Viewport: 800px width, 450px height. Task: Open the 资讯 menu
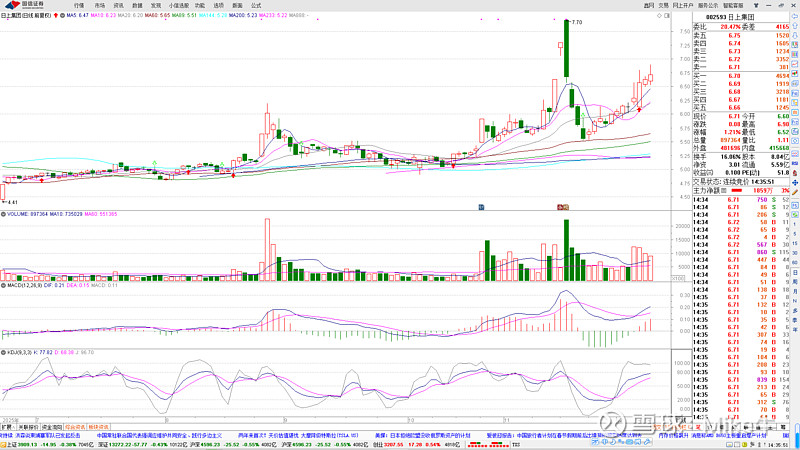coord(118,5)
